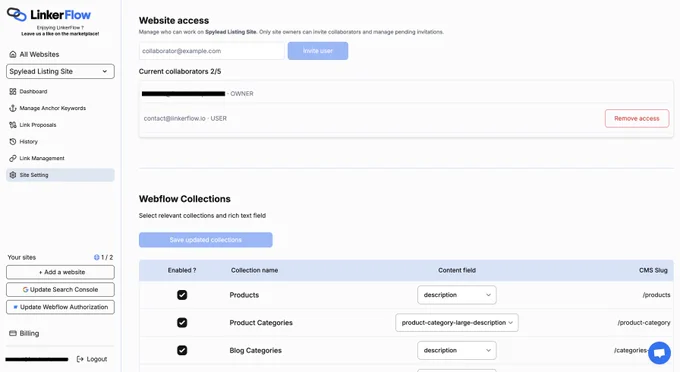Click the collaborator email input field

click(212, 51)
